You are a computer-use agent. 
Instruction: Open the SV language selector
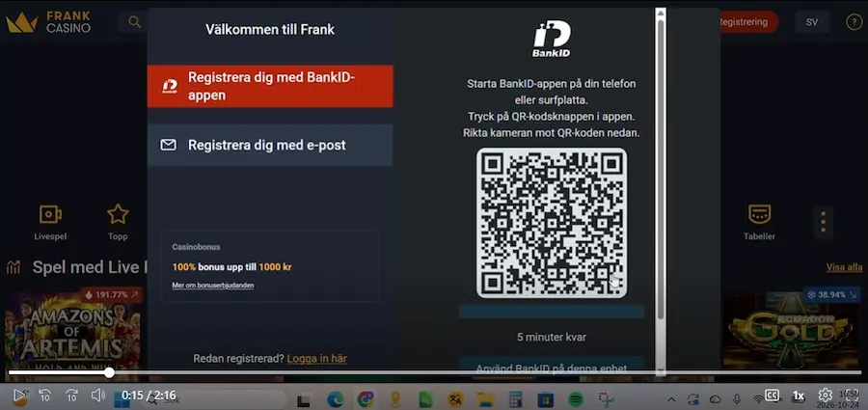click(811, 22)
